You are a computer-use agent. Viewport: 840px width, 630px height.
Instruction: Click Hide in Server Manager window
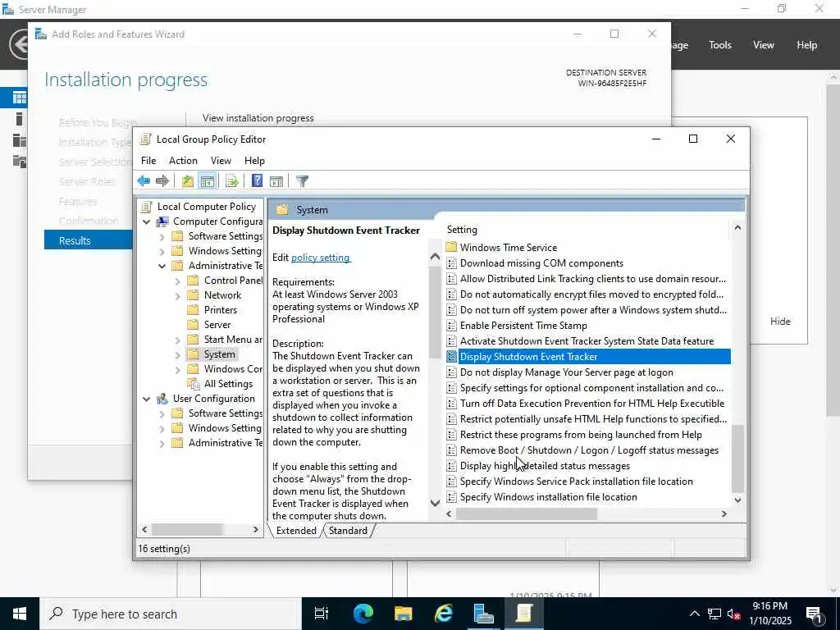[780, 322]
